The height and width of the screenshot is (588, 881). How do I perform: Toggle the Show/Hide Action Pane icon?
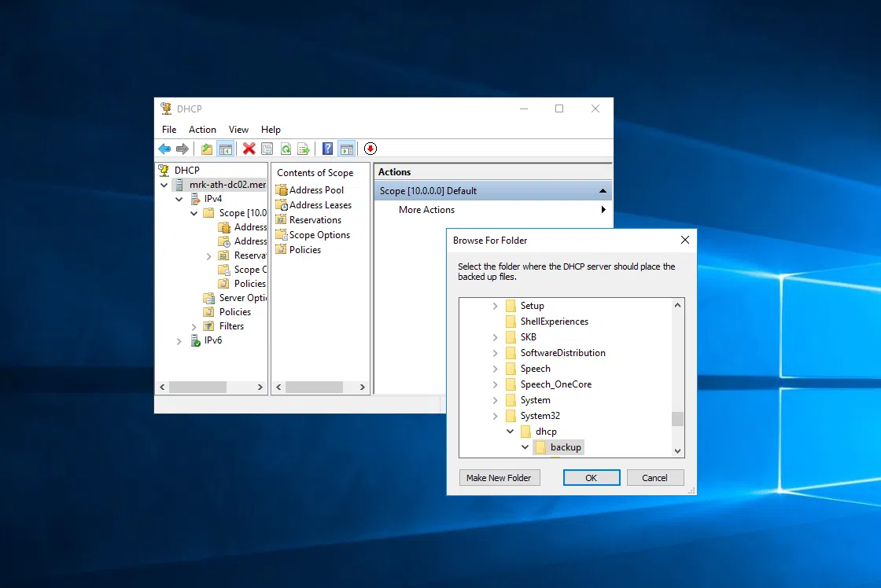click(347, 149)
